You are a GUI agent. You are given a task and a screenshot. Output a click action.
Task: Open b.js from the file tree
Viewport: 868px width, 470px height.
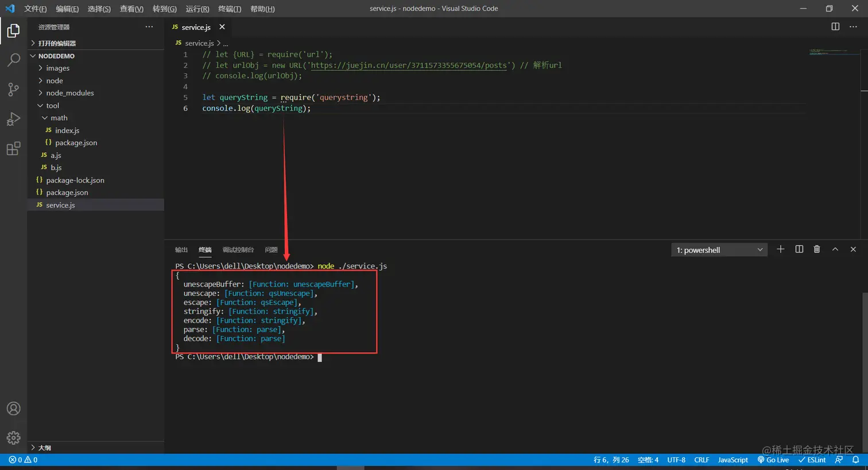point(95,168)
